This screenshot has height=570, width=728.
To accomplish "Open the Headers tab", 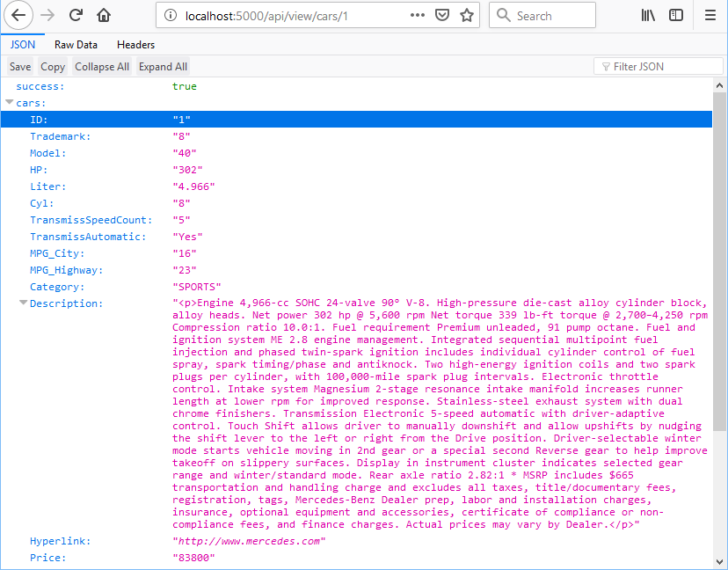I will point(135,45).
